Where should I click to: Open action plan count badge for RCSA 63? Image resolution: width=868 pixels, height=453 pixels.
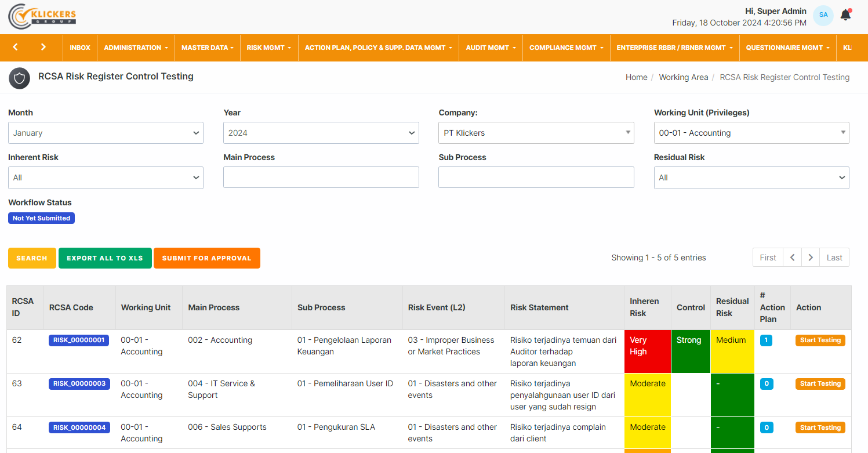766,384
